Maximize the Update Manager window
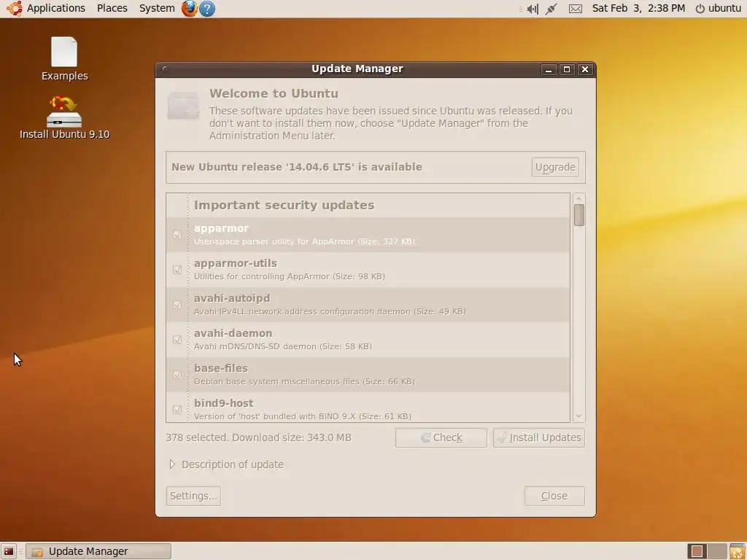Screen dimensions: 747x560 click(567, 69)
